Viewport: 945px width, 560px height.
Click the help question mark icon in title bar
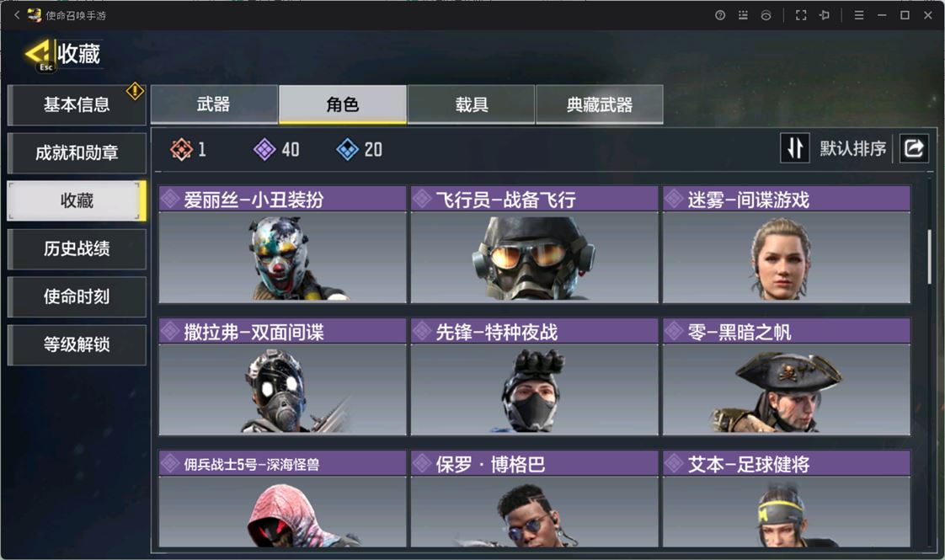[720, 15]
